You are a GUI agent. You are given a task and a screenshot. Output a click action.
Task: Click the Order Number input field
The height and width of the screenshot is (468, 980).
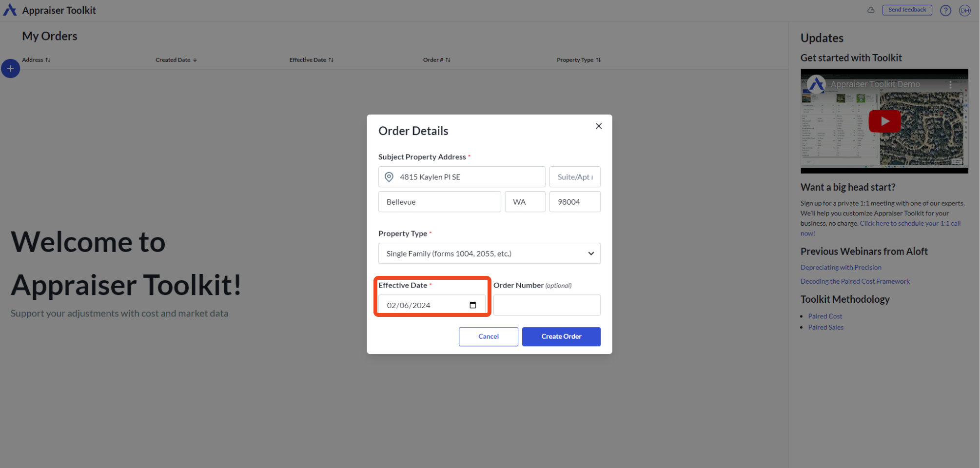(x=547, y=305)
